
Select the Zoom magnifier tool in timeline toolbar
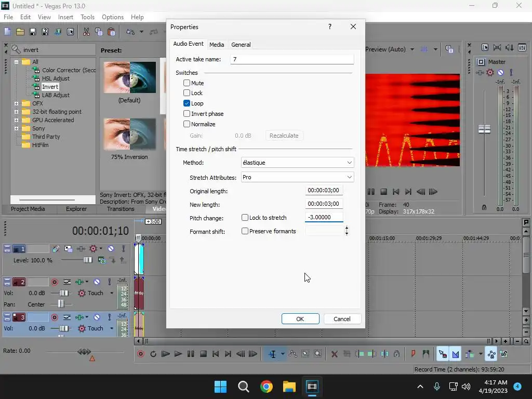[x=317, y=354]
